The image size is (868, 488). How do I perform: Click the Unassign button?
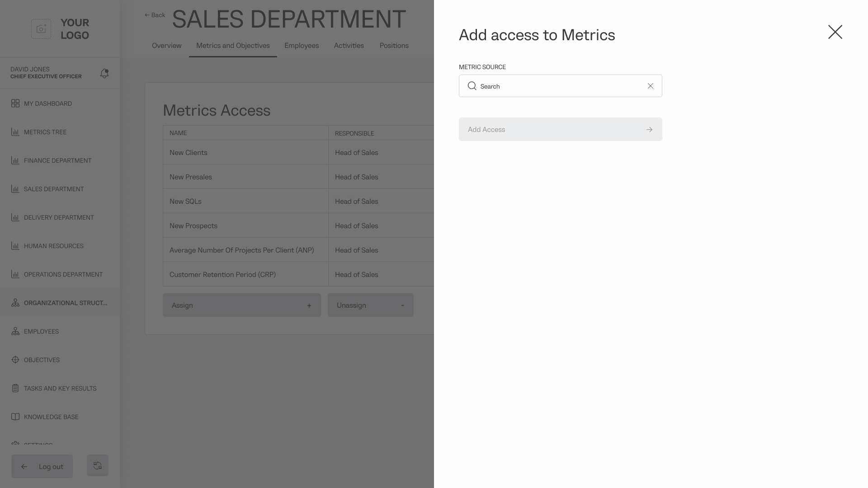click(370, 305)
